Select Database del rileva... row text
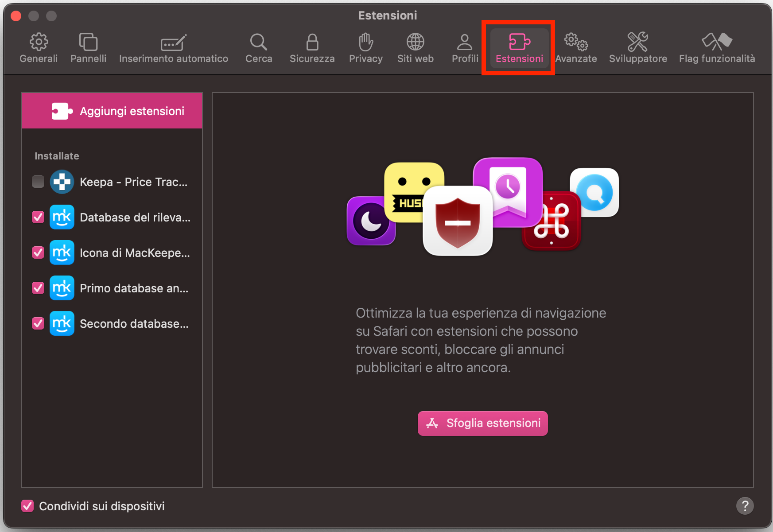The image size is (773, 532). (x=135, y=217)
